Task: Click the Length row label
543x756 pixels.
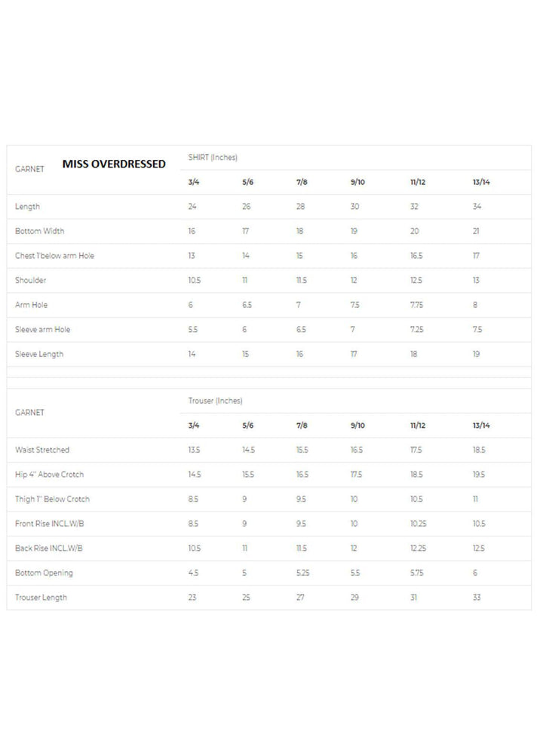Action: tap(27, 207)
